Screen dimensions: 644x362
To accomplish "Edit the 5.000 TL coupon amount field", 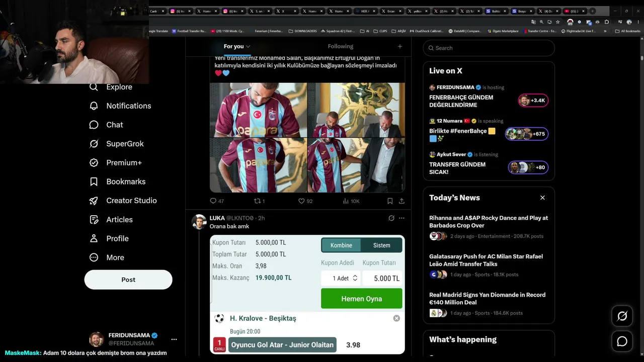I will [x=381, y=278].
